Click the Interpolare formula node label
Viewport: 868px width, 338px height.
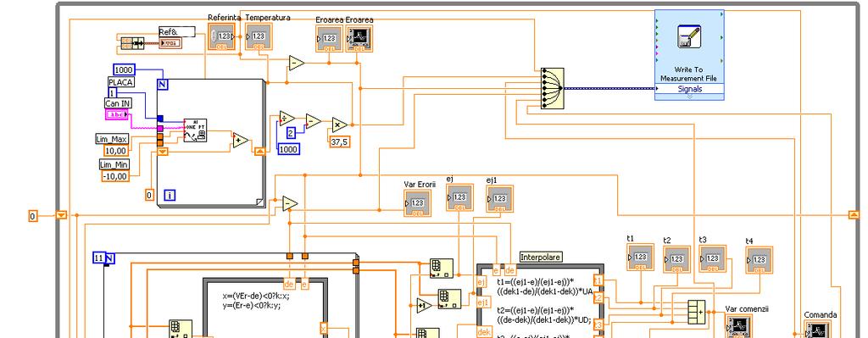pyautogui.click(x=541, y=258)
